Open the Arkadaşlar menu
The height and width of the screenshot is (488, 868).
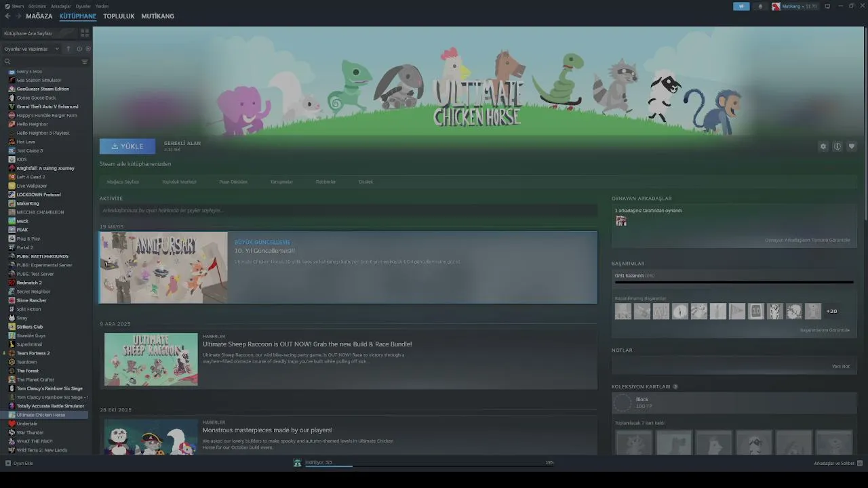(61, 6)
